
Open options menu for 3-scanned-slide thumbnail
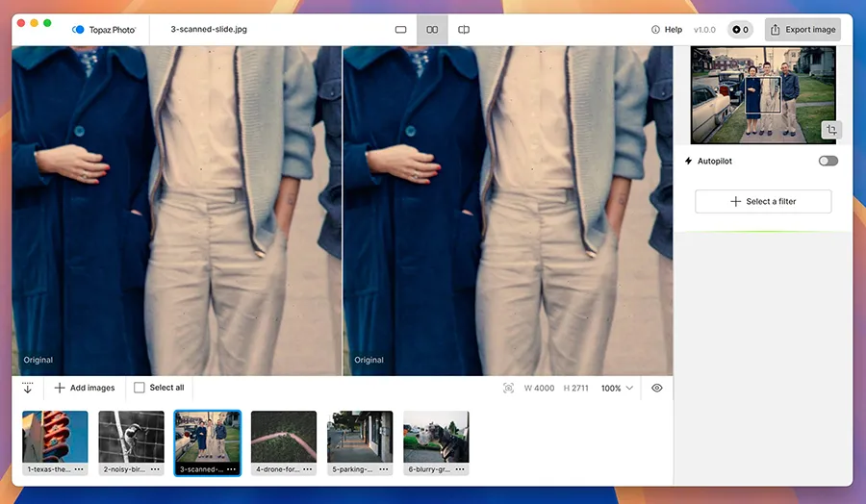[x=231, y=469]
